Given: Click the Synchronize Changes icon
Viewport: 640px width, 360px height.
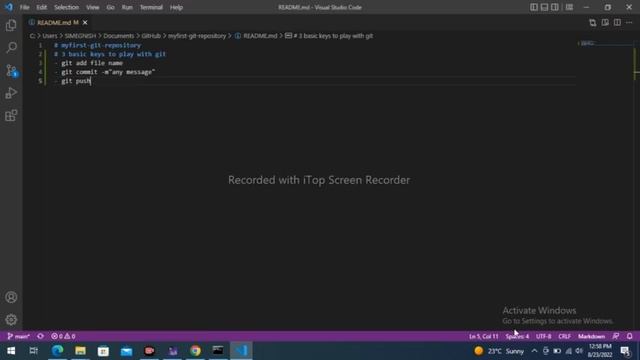Looking at the screenshot, I should tap(40, 336).
